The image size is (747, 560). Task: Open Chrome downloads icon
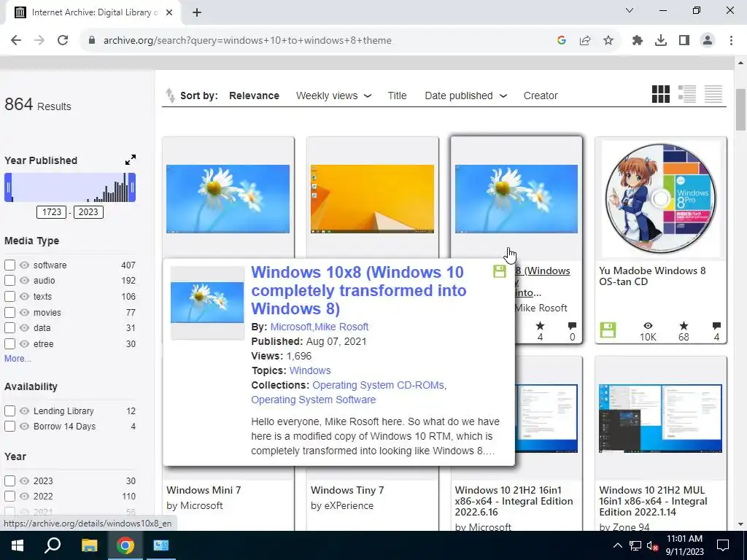click(x=660, y=41)
